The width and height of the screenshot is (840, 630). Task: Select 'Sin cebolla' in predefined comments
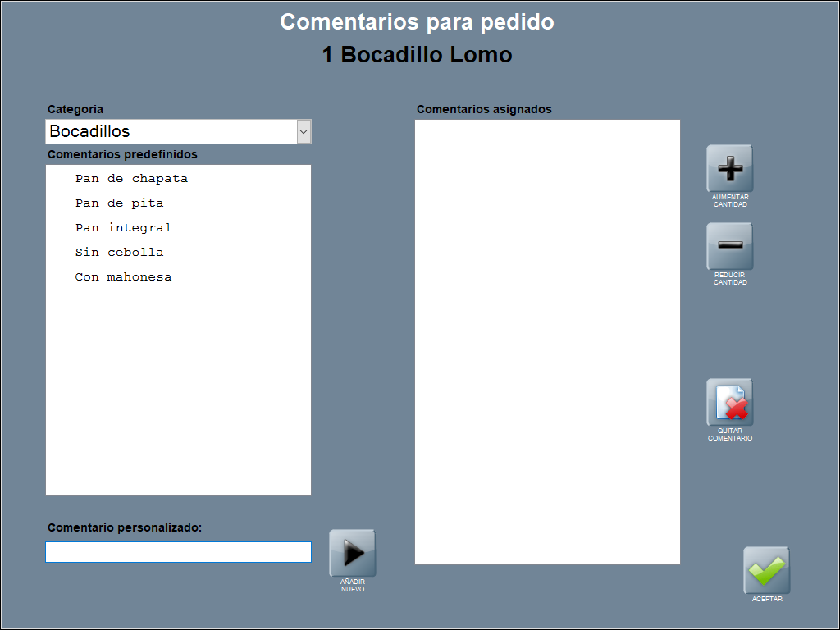119,253
